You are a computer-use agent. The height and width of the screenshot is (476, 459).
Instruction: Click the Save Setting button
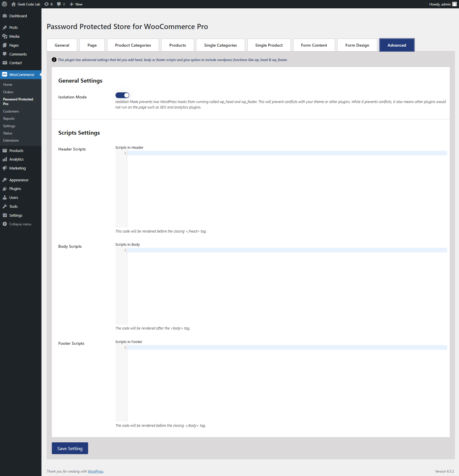[70, 448]
